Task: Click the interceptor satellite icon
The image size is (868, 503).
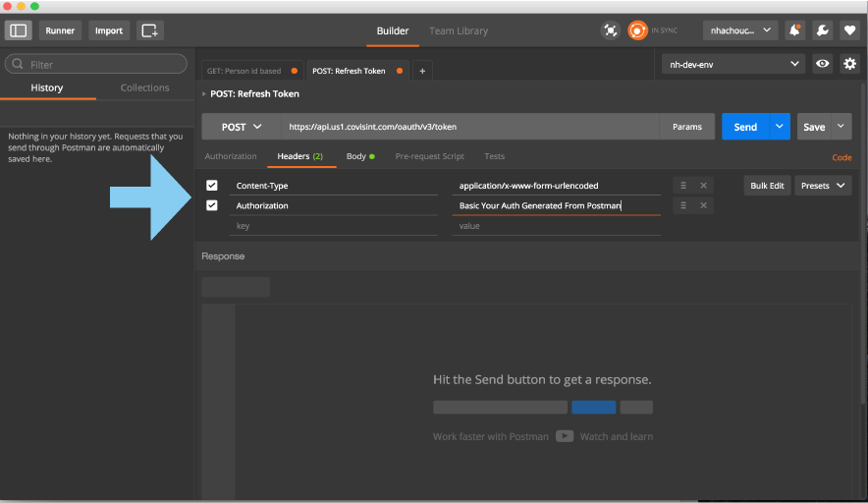Action: [x=611, y=30]
